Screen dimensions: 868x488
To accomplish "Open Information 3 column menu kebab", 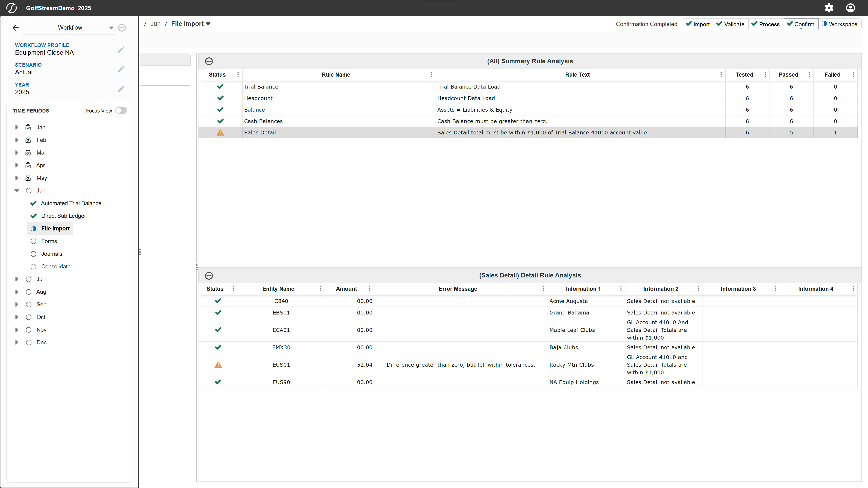I will 776,289.
